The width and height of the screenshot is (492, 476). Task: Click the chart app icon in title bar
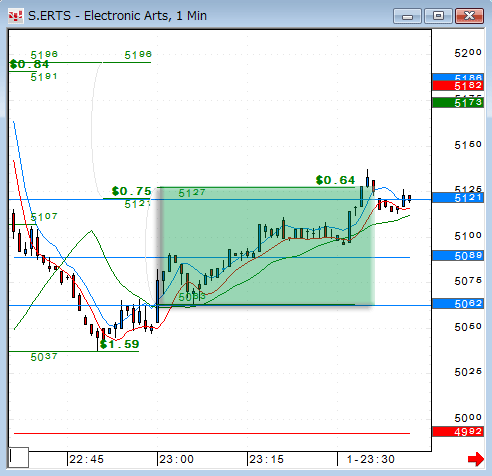click(15, 16)
